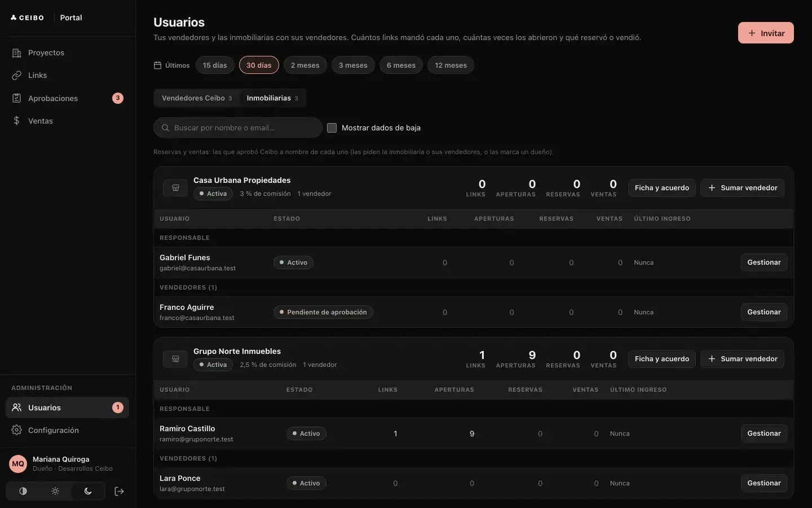Image resolution: width=812 pixels, height=508 pixels.
Task: Click Gestionar for Ramiro Castillo
Action: click(x=764, y=433)
